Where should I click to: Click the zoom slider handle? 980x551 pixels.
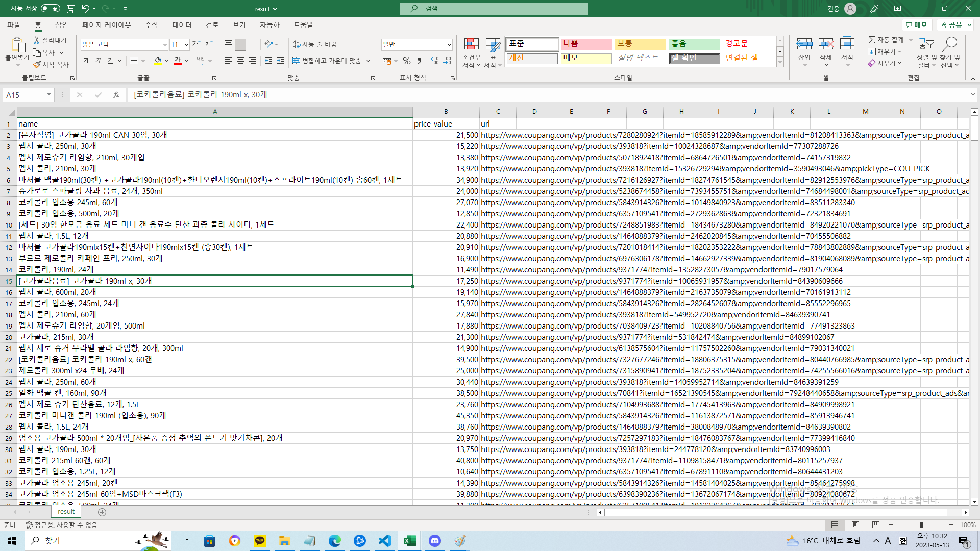click(x=921, y=524)
